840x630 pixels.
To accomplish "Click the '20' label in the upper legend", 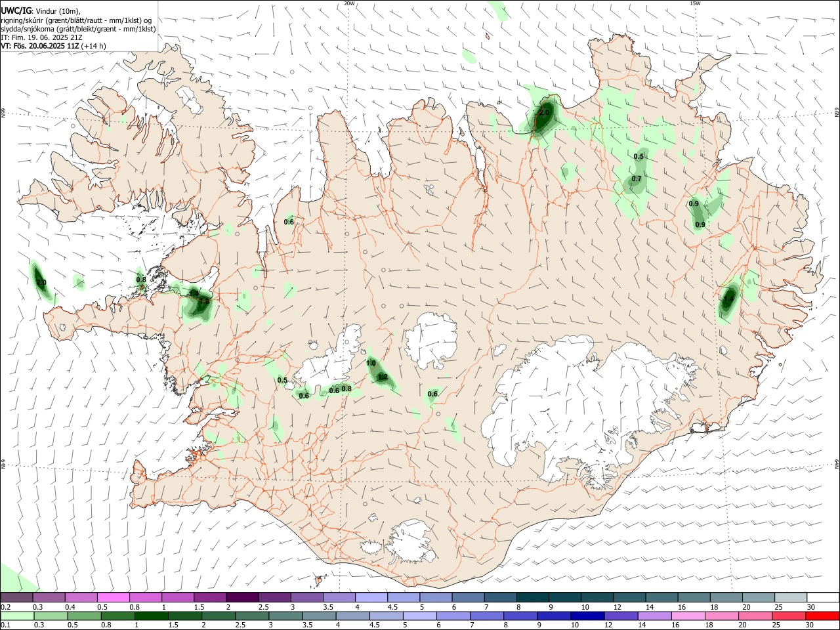I will tap(746, 607).
